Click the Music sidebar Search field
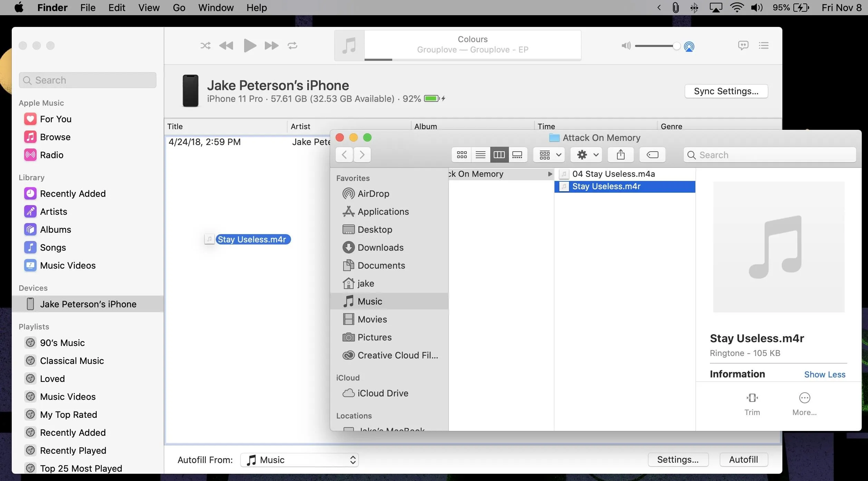The image size is (868, 481). tap(88, 80)
